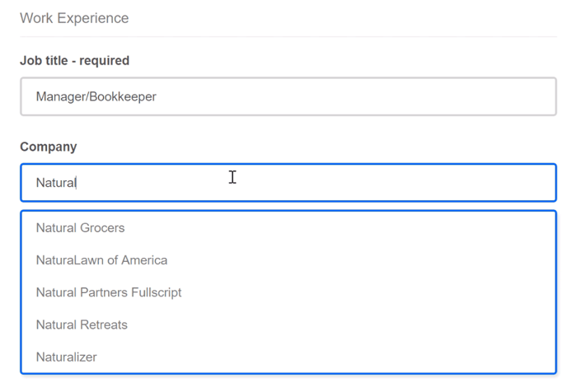This screenshot has width=577, height=392.
Task: Click the Work Experience section heading
Action: point(74,17)
